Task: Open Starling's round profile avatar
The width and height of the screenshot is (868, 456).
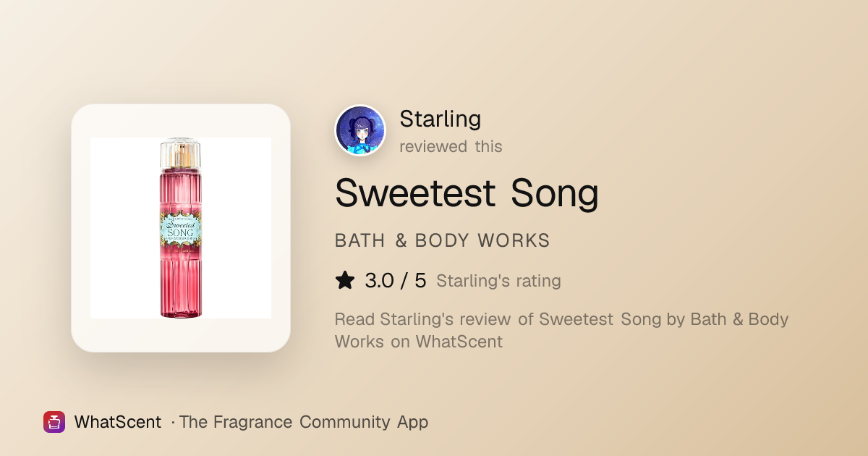Action: point(360,130)
